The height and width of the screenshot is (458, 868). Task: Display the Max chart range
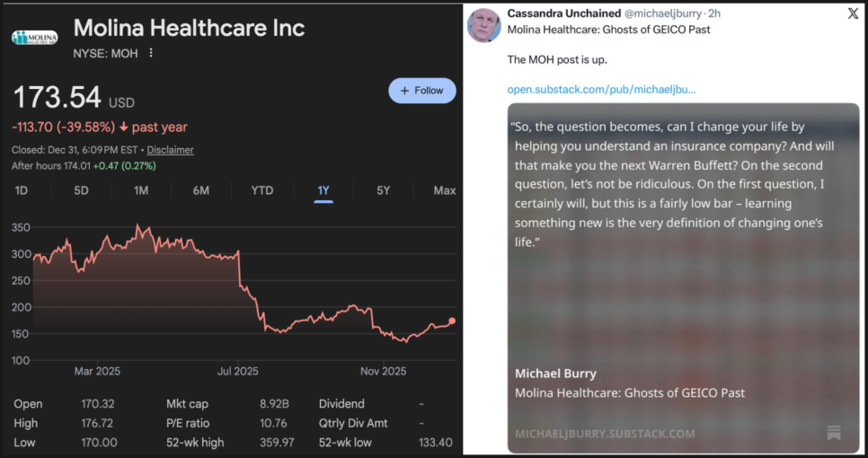(x=444, y=190)
